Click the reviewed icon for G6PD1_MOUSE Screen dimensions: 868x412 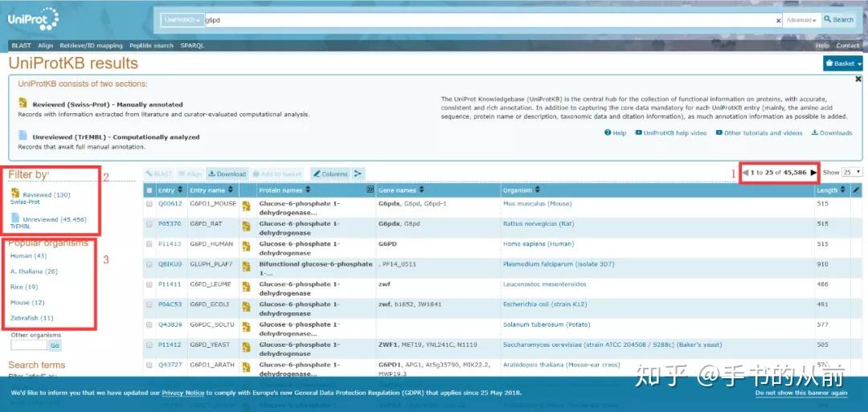point(247,206)
